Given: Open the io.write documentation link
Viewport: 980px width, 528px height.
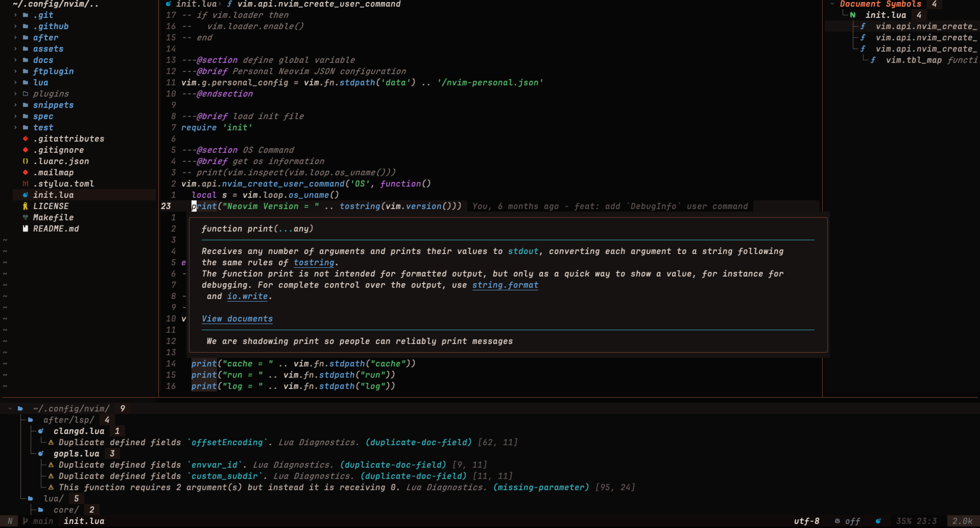Looking at the screenshot, I should (248, 296).
